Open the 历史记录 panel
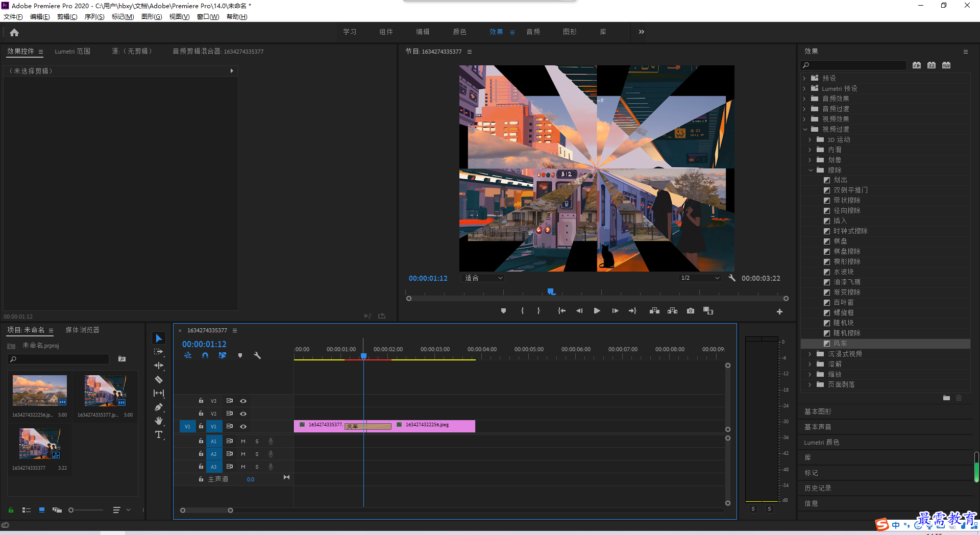This screenshot has width=980, height=535. click(x=818, y=488)
